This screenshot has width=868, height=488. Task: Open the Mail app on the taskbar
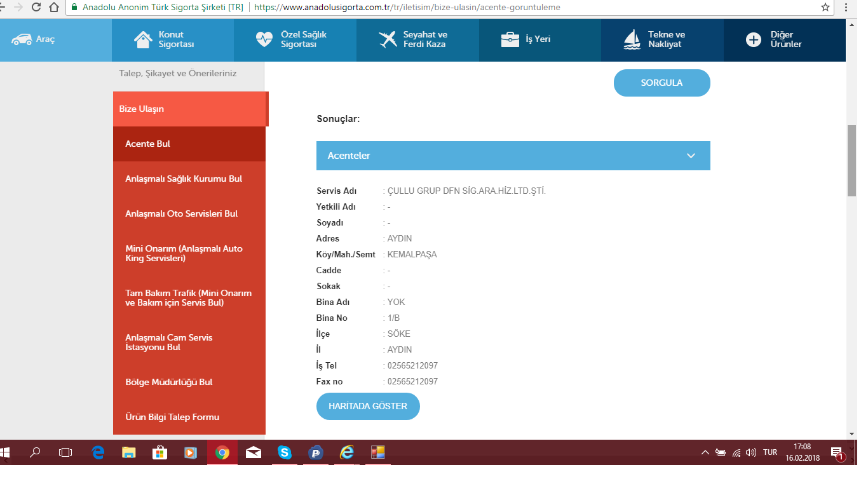[x=254, y=452]
